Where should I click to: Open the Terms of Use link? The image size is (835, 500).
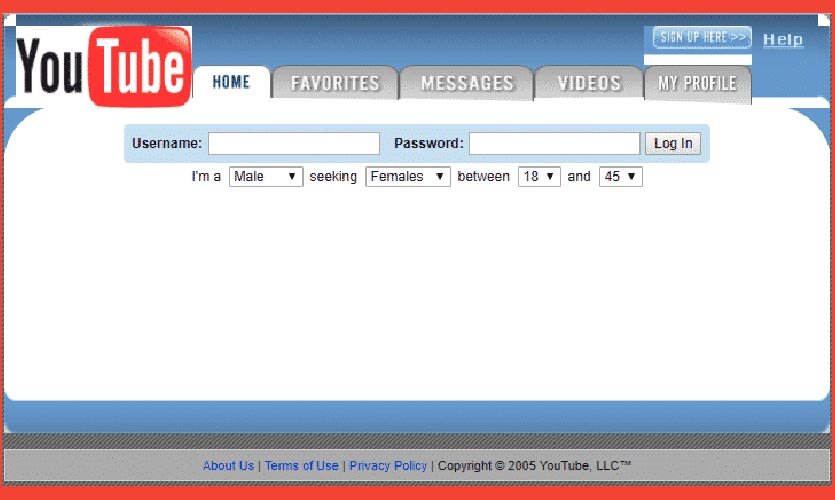(x=301, y=465)
